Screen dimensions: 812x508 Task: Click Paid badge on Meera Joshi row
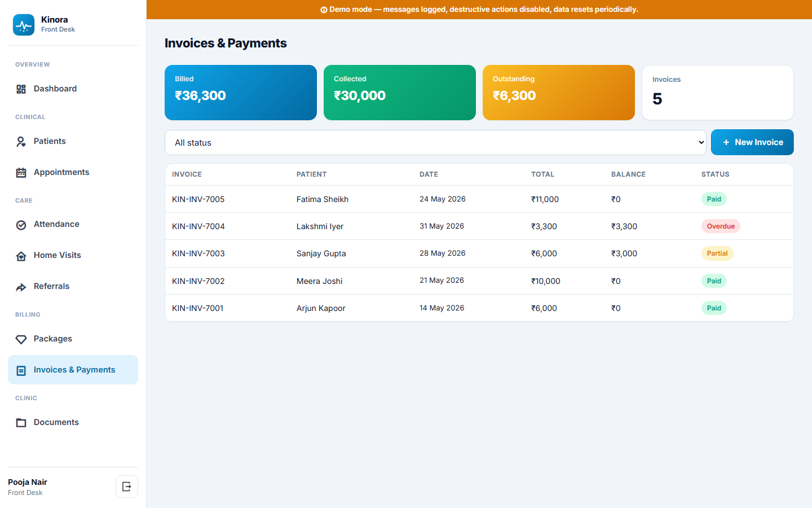tap(714, 281)
